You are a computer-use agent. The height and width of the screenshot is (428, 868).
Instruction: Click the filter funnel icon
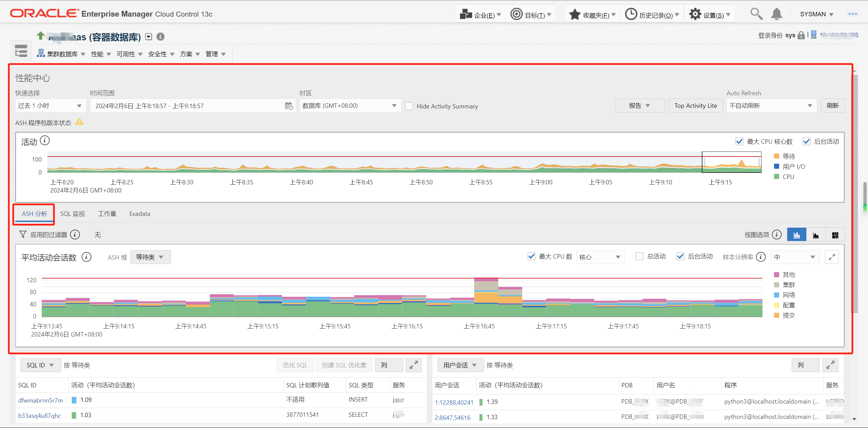click(x=23, y=235)
